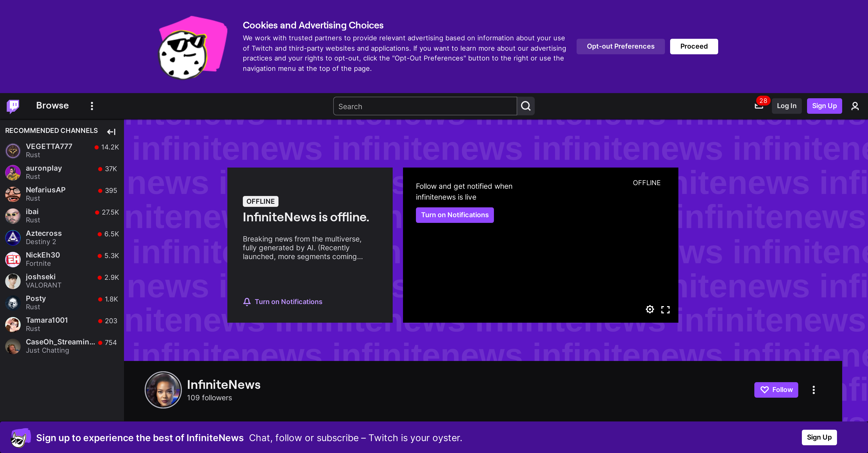
Task: Click the cookie mascot image
Action: pos(193,48)
